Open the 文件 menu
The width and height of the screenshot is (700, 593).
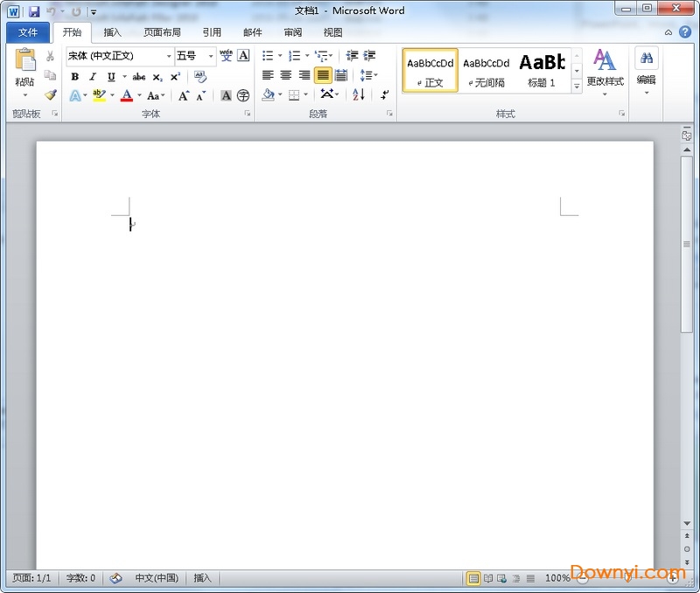point(28,31)
